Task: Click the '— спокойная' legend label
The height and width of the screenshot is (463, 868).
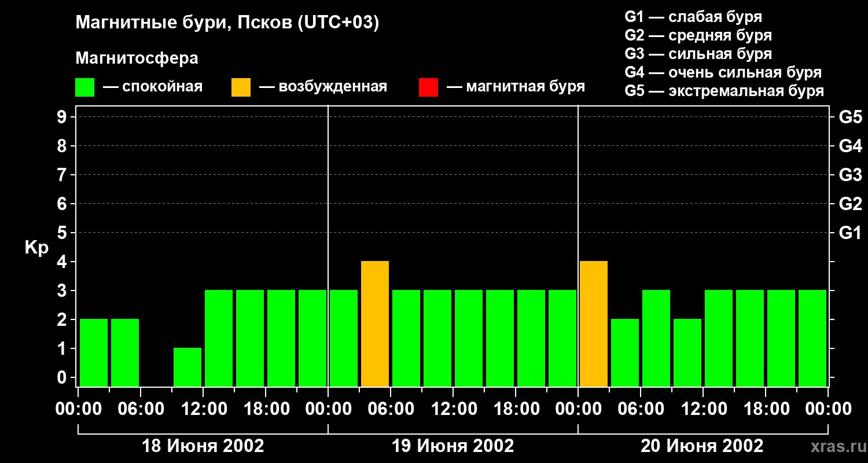Action: click(153, 87)
